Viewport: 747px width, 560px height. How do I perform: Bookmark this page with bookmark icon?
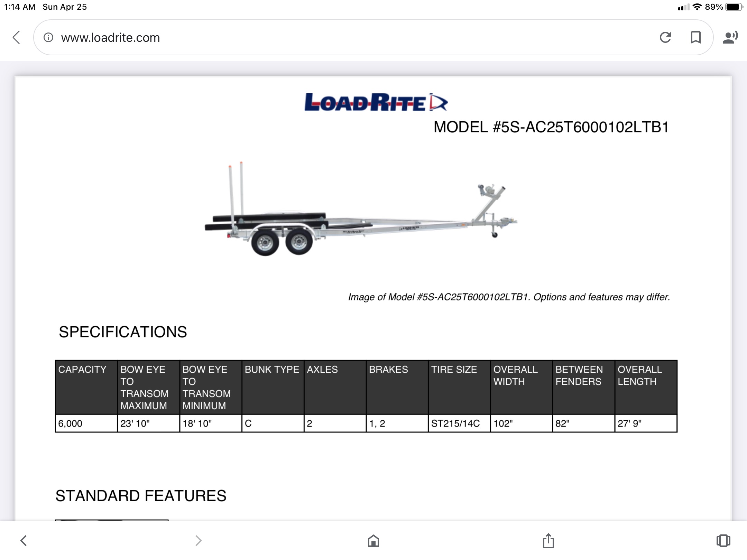point(695,37)
